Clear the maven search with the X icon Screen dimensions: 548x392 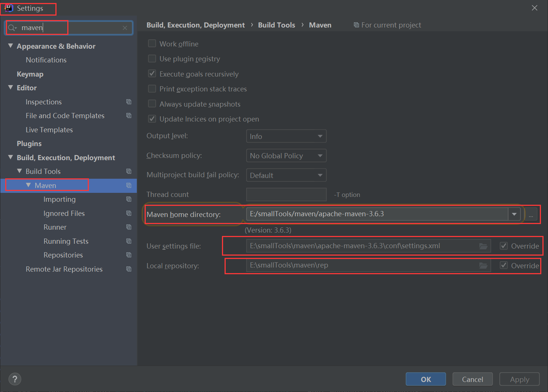point(125,27)
